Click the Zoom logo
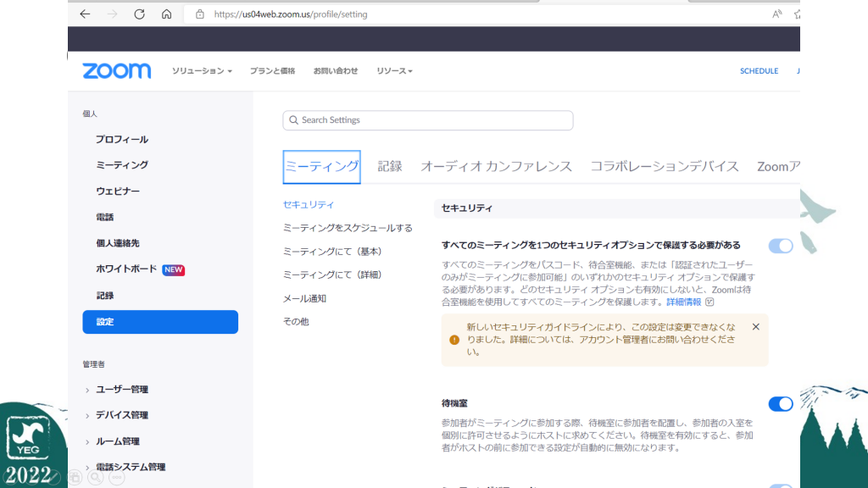Screen dimensions: 868x488 (117, 71)
